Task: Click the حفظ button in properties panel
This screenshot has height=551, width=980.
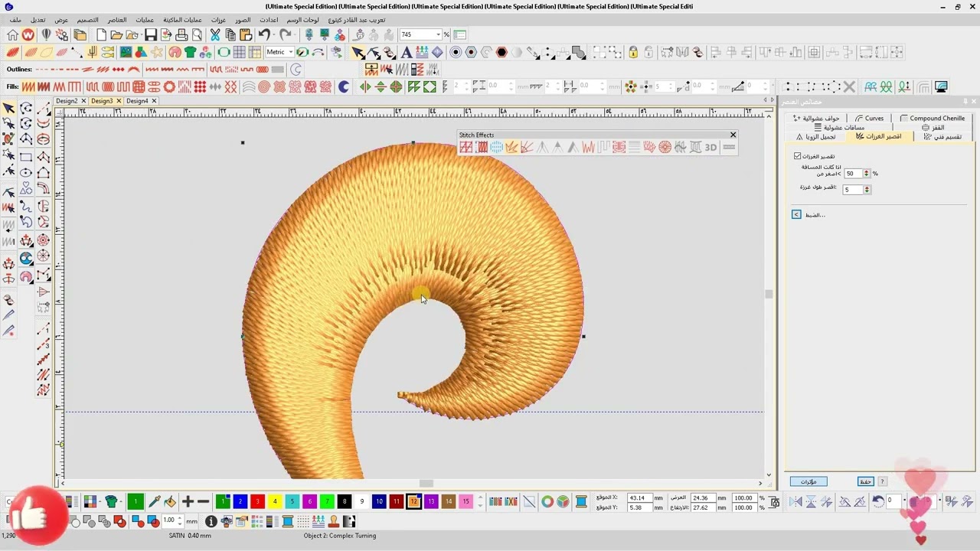Action: (x=865, y=482)
